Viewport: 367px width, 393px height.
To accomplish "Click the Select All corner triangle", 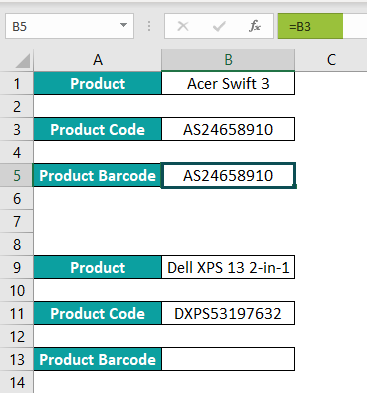I will tap(22, 60).
